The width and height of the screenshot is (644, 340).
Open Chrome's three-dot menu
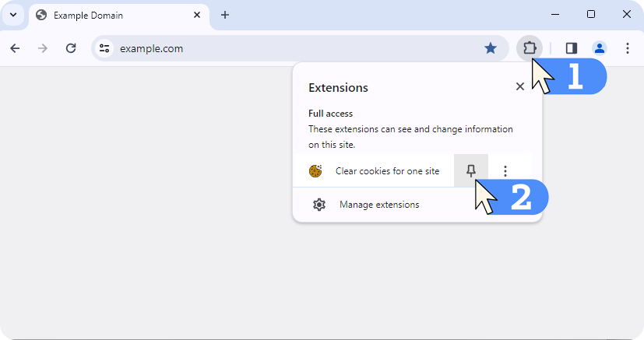coord(628,48)
